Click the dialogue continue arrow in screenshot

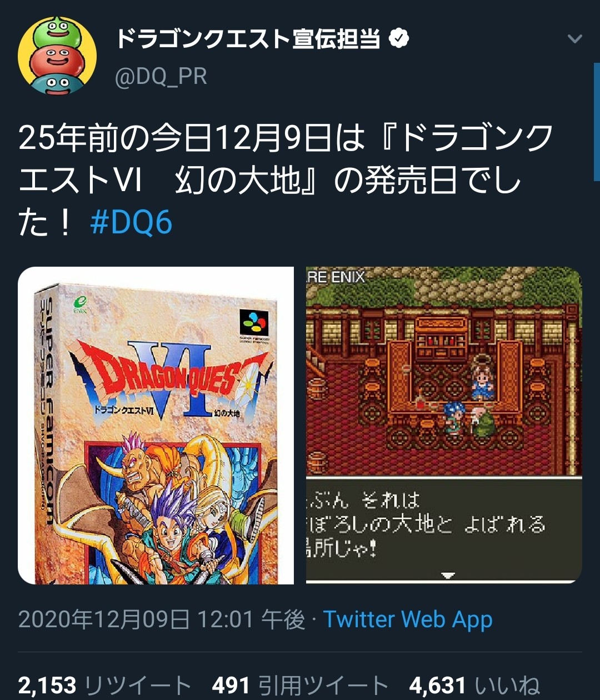[x=448, y=576]
